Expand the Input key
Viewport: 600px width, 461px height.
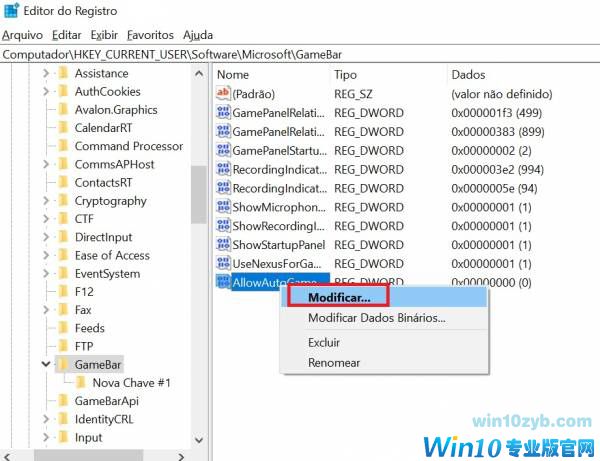pyautogui.click(x=46, y=437)
